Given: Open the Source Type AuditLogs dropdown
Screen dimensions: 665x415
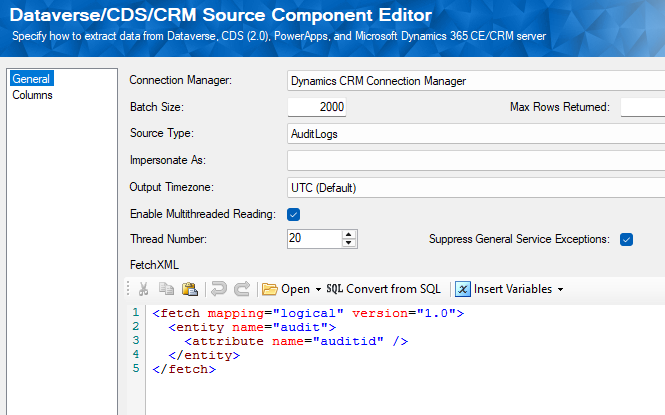Looking at the screenshot, I should coord(476,134).
